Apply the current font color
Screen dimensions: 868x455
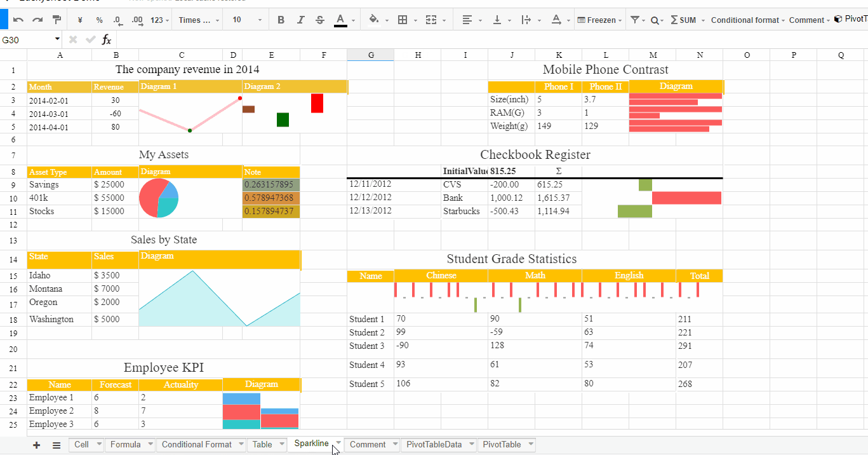pyautogui.click(x=340, y=20)
